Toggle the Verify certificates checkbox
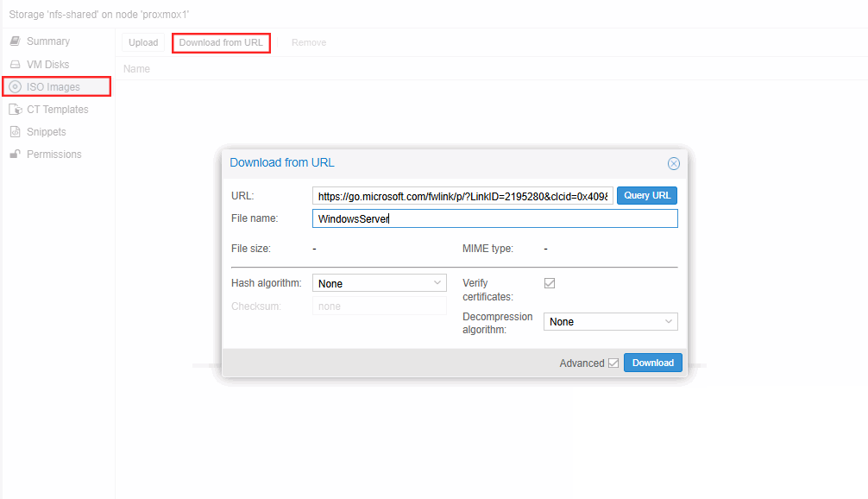 550,283
